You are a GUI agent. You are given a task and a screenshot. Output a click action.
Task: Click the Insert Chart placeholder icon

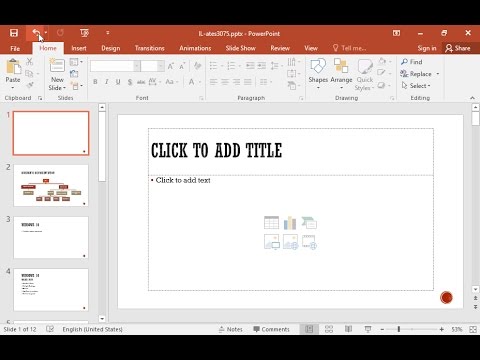[290, 223]
